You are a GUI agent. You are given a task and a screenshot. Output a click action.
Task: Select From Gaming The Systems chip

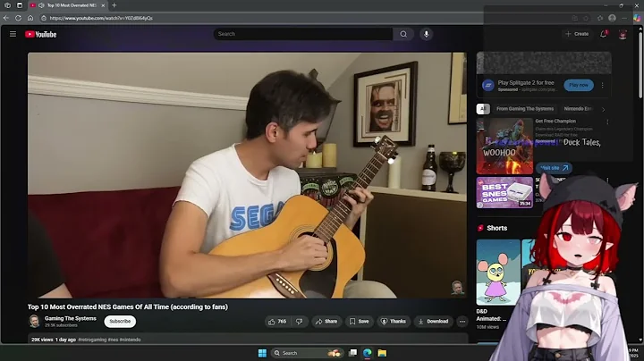[525, 109]
